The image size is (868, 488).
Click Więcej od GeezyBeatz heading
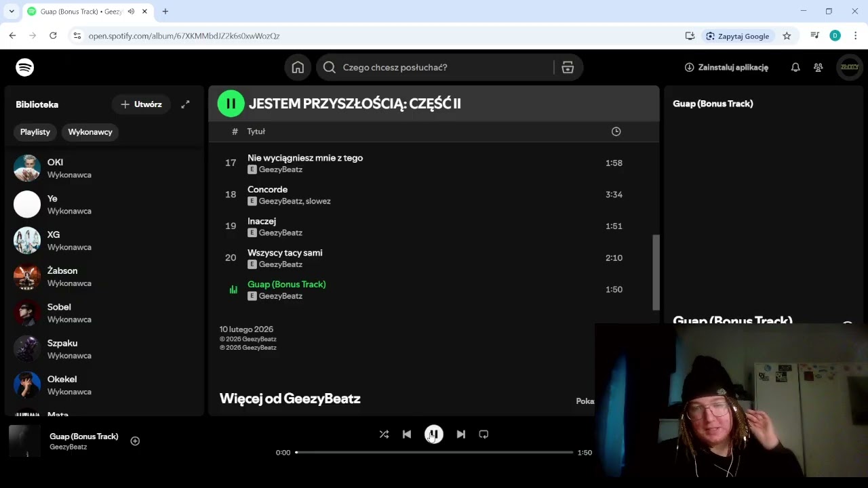pos(290,399)
